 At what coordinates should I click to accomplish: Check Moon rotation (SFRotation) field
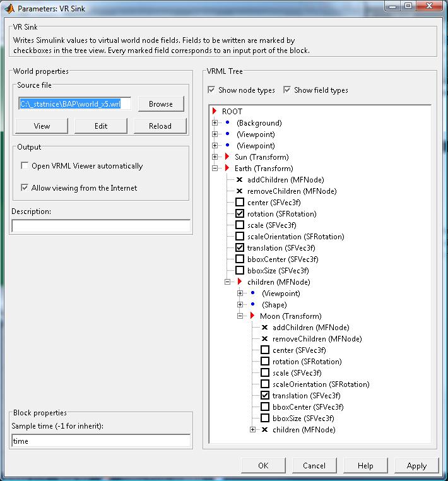coord(265,361)
